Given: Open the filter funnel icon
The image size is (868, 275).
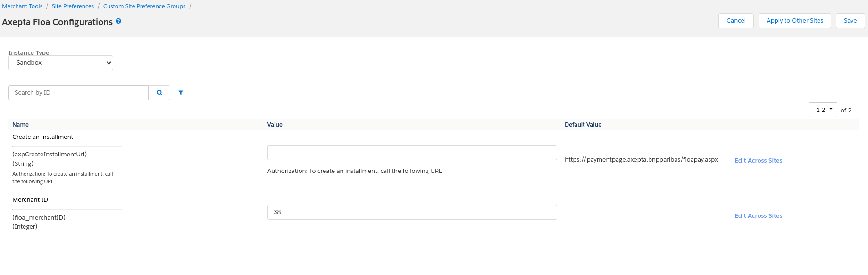Looking at the screenshot, I should [181, 93].
